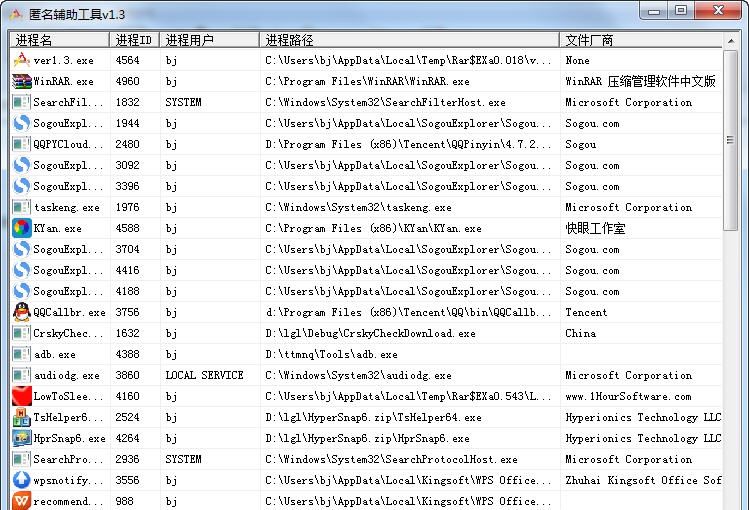This screenshot has width=749, height=510.
Task: Click the audiodg.exe process icon
Action: pos(21,375)
